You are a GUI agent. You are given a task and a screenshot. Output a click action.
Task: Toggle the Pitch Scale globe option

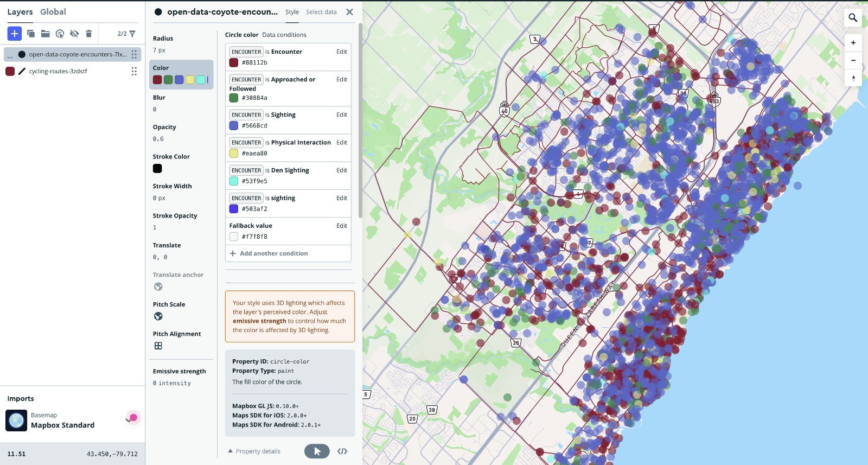[x=158, y=316]
